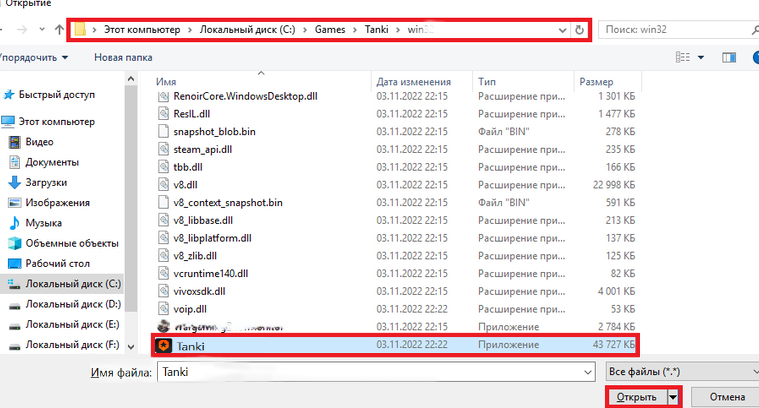Open view options dropdown arrow
Viewport: 759px width, 408px height.
[x=700, y=58]
